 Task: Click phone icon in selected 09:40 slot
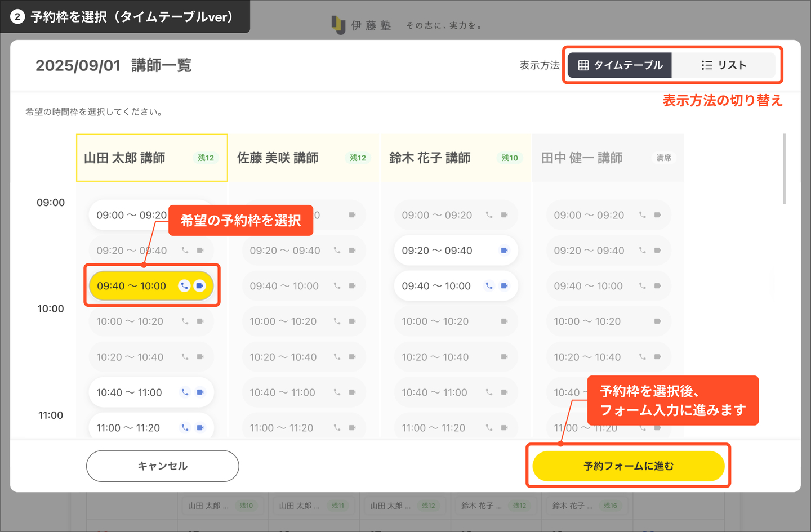[184, 286]
